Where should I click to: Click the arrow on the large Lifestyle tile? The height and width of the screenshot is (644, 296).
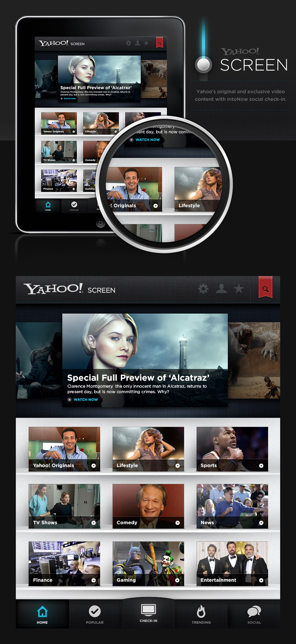pyautogui.click(x=178, y=466)
